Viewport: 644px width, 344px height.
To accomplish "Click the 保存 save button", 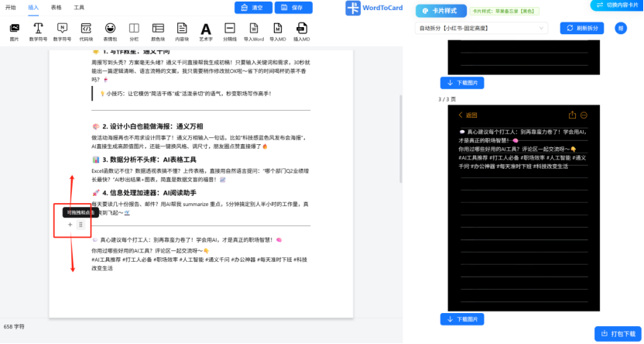I will [293, 8].
